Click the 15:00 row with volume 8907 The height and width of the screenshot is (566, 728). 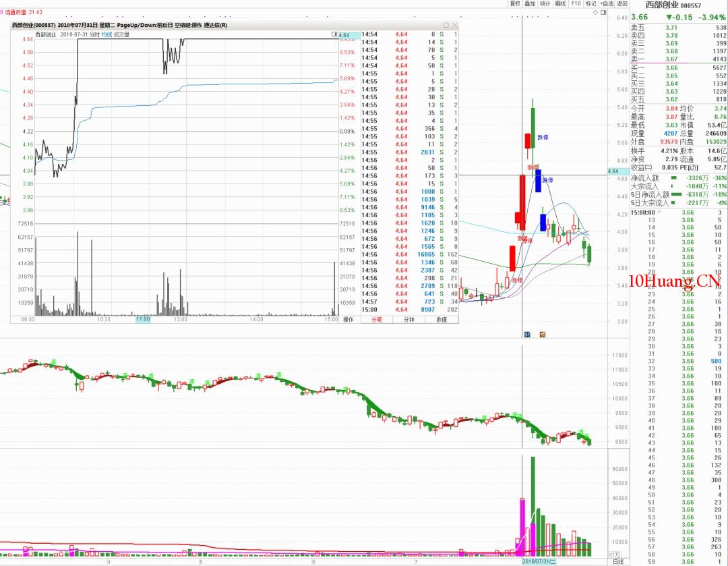coord(410,310)
